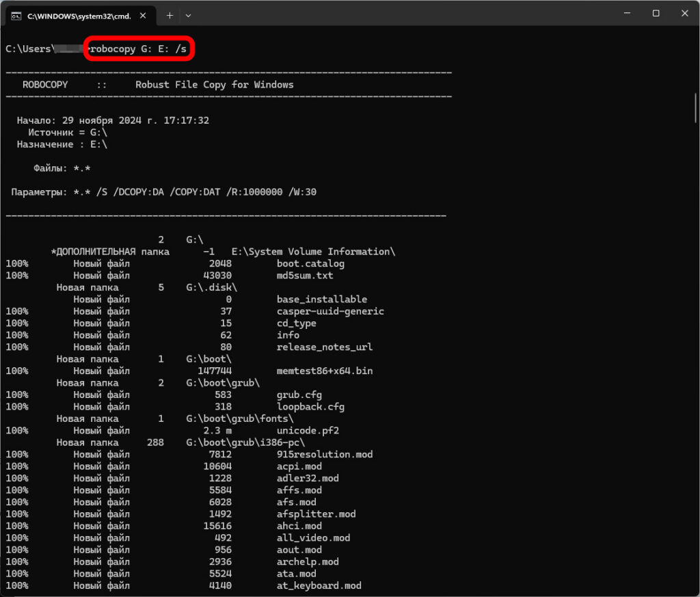Click the terminal app icon in the title bar

[15, 15]
